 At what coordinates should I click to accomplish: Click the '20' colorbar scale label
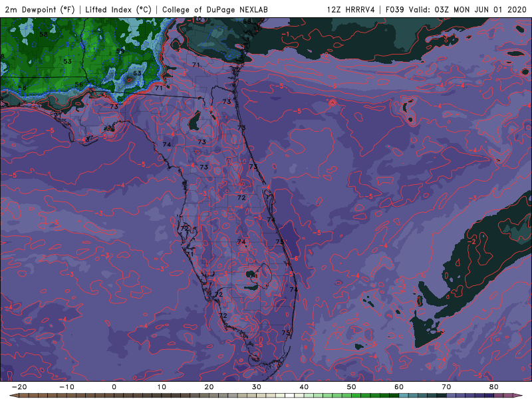[x=209, y=387]
